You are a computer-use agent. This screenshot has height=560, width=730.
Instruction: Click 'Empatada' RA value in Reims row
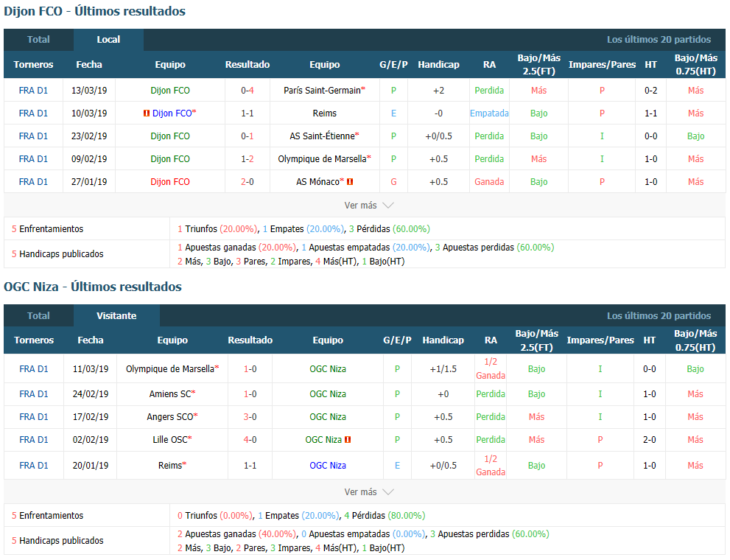489,113
